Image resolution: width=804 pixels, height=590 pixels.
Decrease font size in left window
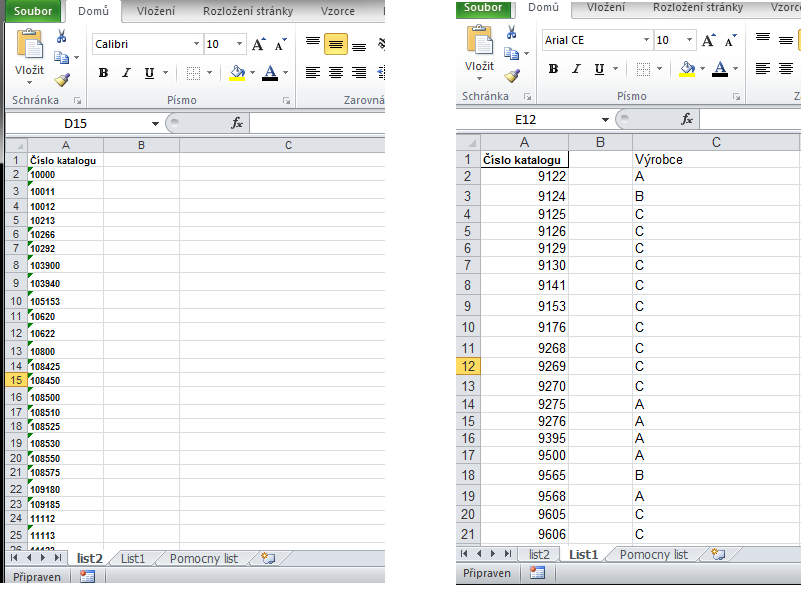(x=280, y=45)
